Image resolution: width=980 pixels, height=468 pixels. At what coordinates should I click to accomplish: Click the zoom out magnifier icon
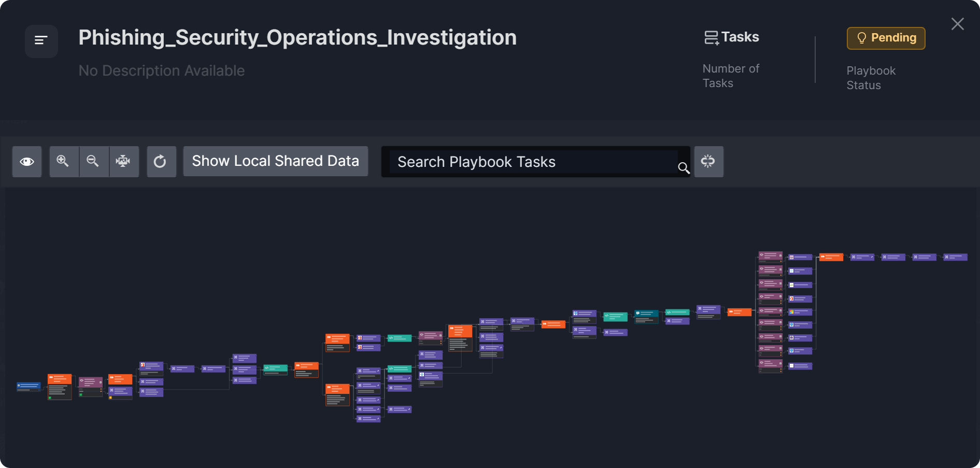[x=93, y=161]
